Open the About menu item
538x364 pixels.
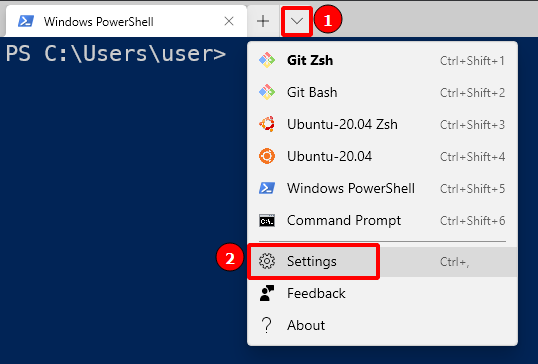point(382,325)
